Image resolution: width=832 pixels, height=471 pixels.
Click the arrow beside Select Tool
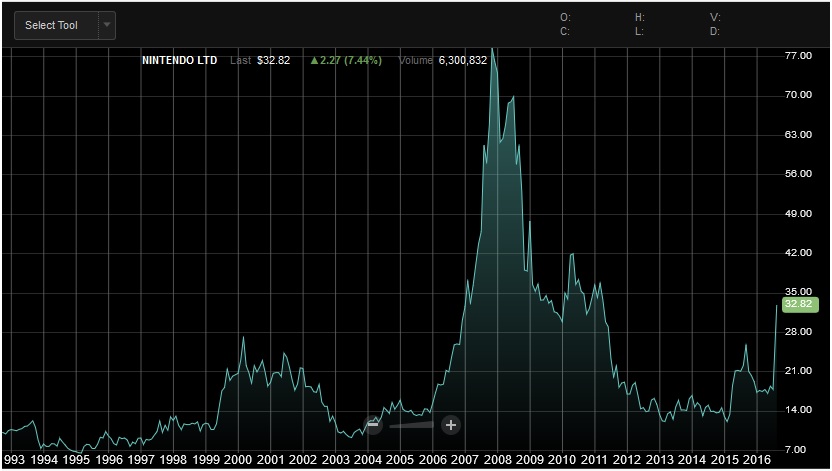pos(107,25)
